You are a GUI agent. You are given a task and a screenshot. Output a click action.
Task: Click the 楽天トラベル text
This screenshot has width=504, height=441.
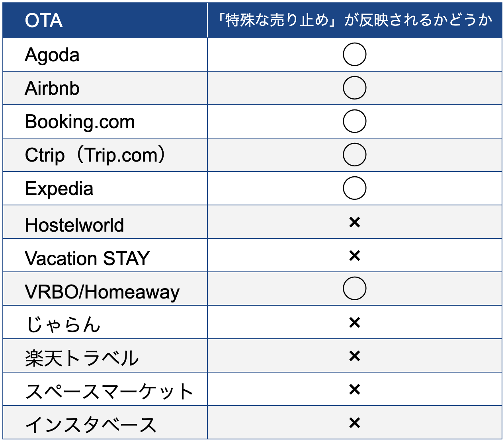click(82, 358)
